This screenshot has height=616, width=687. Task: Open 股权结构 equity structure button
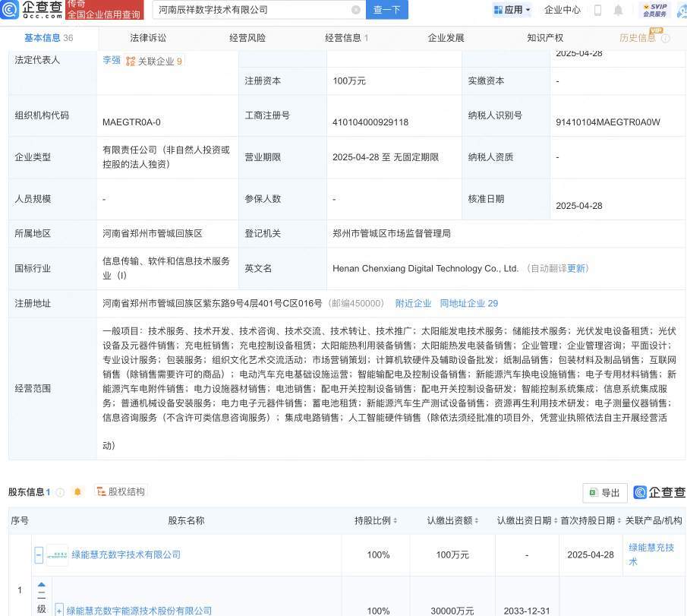tap(121, 492)
